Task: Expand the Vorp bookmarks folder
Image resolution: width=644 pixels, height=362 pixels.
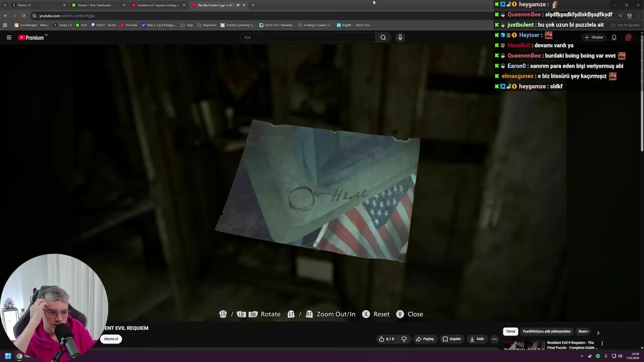Action: coord(187,25)
